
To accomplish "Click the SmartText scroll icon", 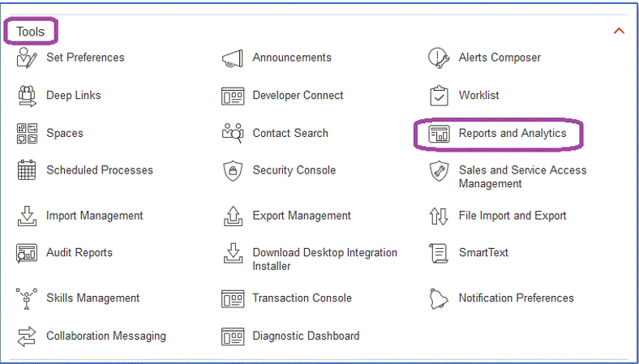I will click(439, 253).
